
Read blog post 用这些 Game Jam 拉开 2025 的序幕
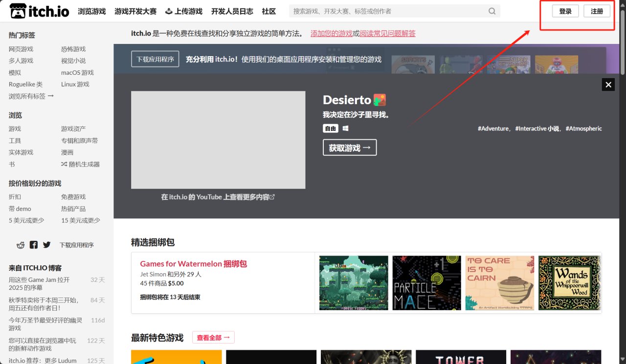tap(39, 284)
